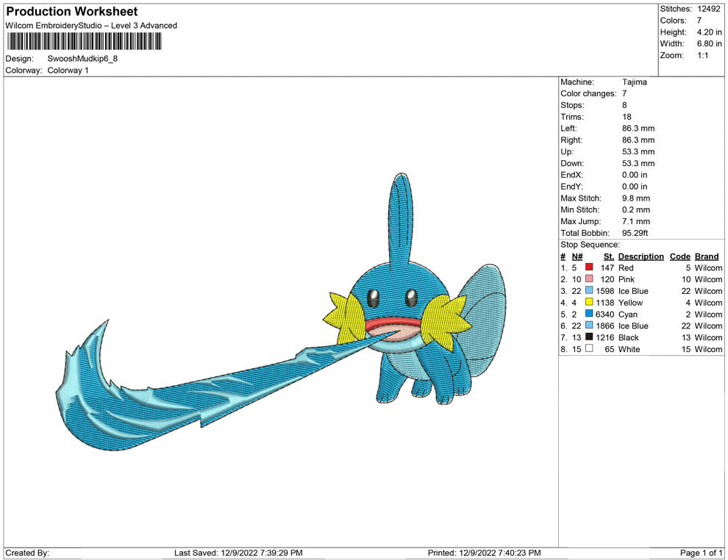Click the Left value '86.3 mm'
Screen dimensions: 728x560
638,128
